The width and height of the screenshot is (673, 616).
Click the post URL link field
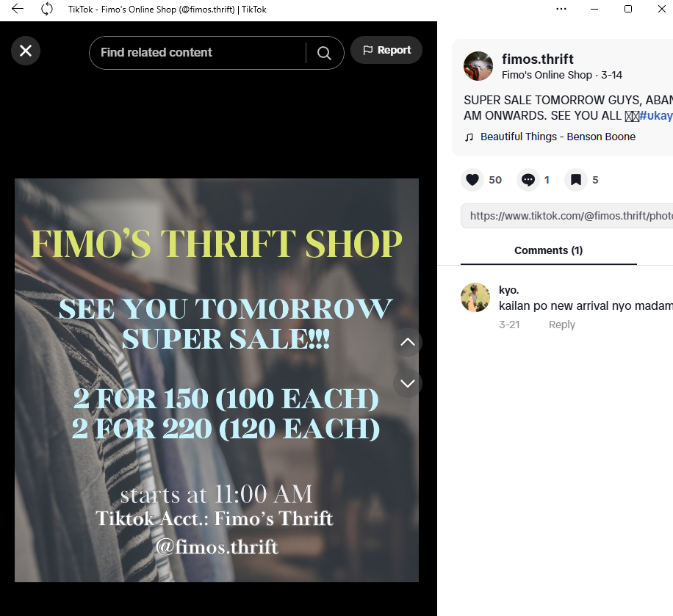pyautogui.click(x=567, y=216)
